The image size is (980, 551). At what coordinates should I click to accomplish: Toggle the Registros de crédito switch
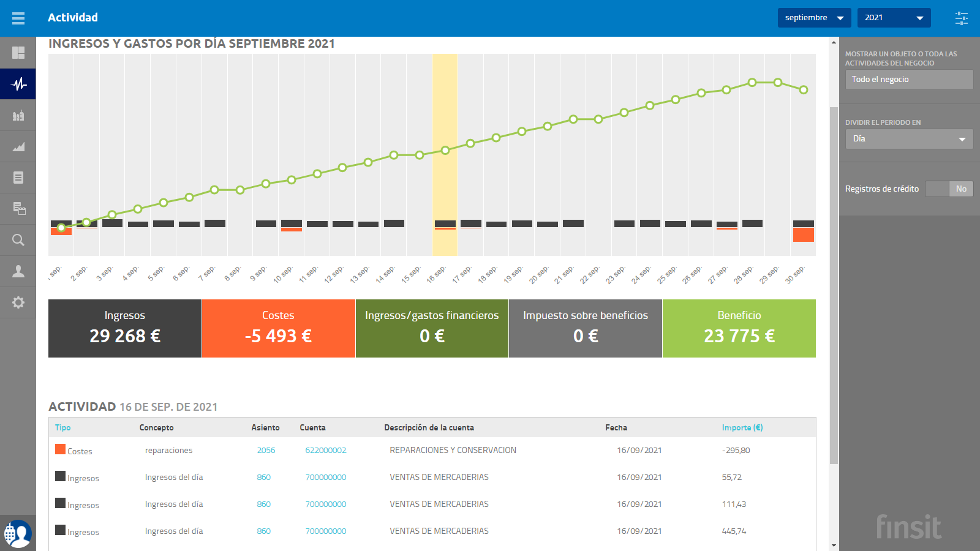949,189
